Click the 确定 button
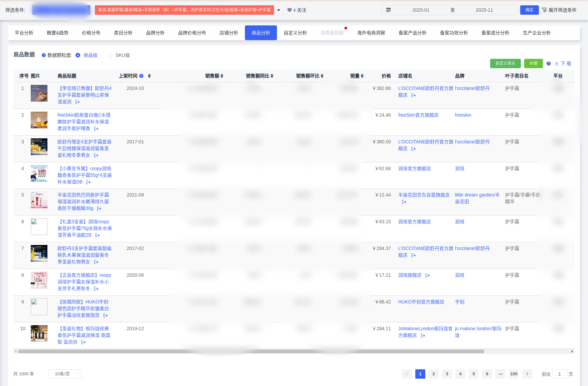This screenshot has width=588, height=386. coord(529,10)
